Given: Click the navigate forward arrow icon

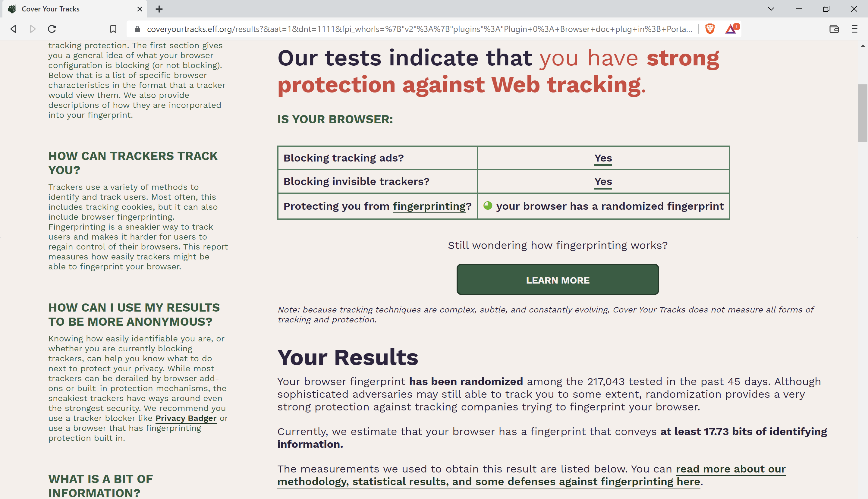Looking at the screenshot, I should point(33,29).
